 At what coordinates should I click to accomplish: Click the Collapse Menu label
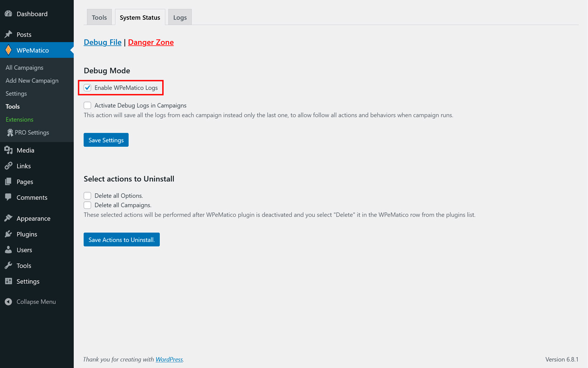tap(36, 302)
